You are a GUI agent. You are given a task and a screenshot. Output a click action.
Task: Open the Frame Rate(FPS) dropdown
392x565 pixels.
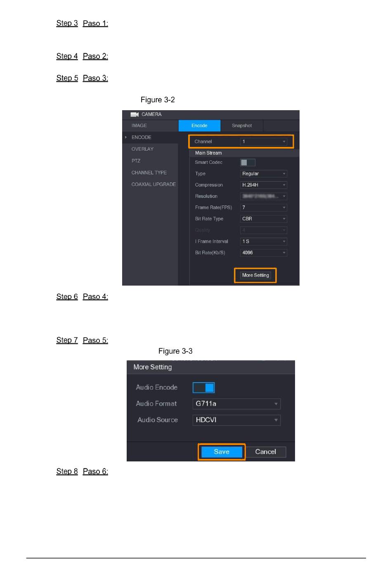point(263,208)
